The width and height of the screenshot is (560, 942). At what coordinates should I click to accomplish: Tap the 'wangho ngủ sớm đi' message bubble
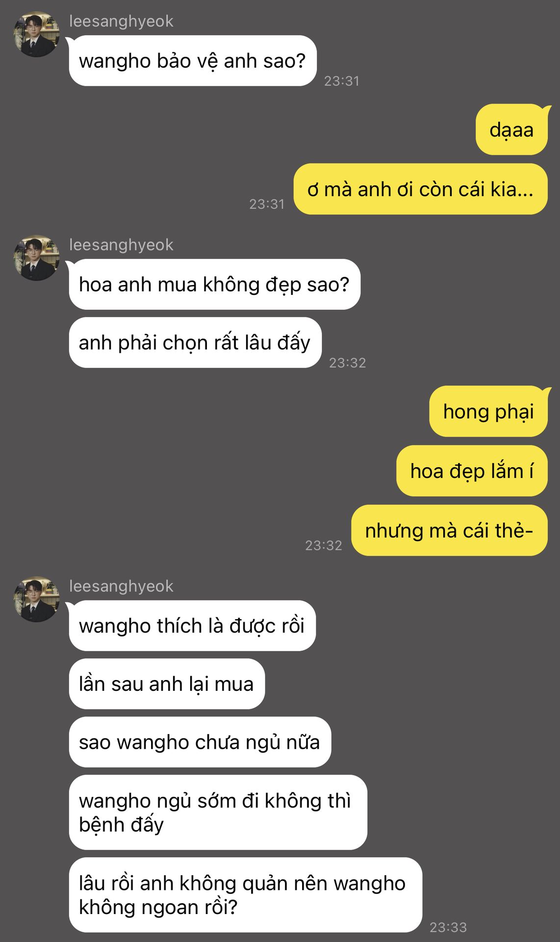(218, 812)
